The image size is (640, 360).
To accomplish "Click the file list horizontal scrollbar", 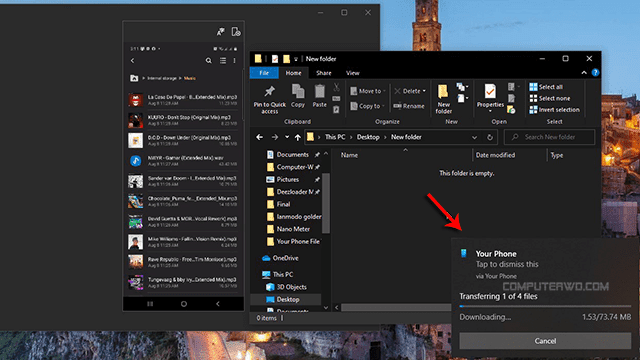I will (x=396, y=307).
